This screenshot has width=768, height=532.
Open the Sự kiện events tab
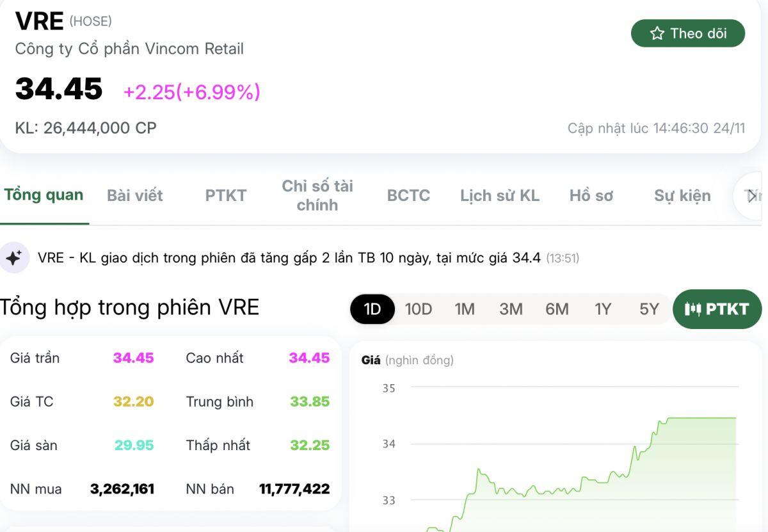(682, 195)
